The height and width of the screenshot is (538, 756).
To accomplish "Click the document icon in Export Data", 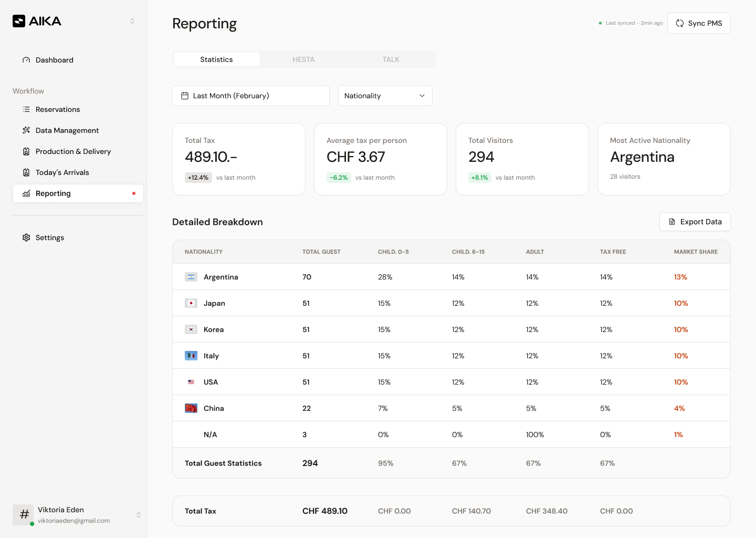I will (672, 222).
